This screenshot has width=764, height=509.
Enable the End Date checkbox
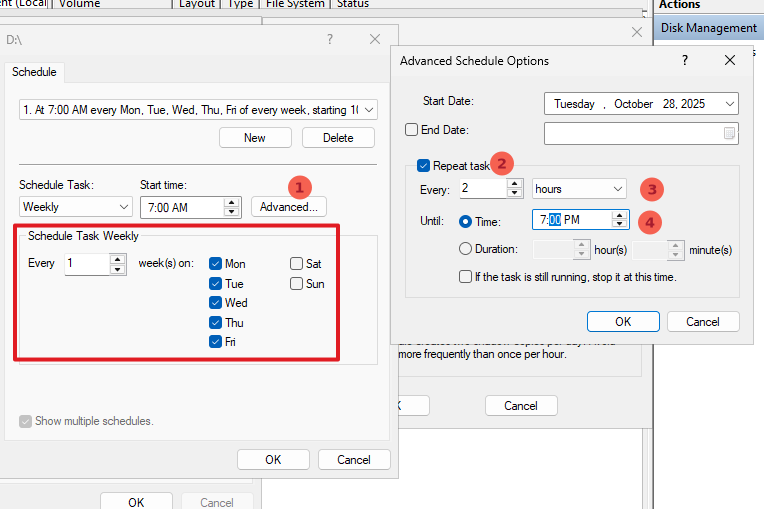coord(412,130)
